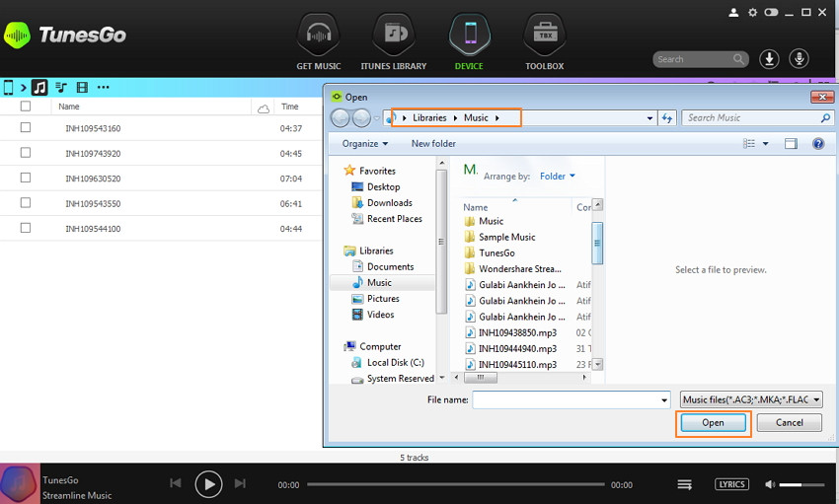839x504 pixels.
Task: Click the LYRICS button
Action: point(731,484)
